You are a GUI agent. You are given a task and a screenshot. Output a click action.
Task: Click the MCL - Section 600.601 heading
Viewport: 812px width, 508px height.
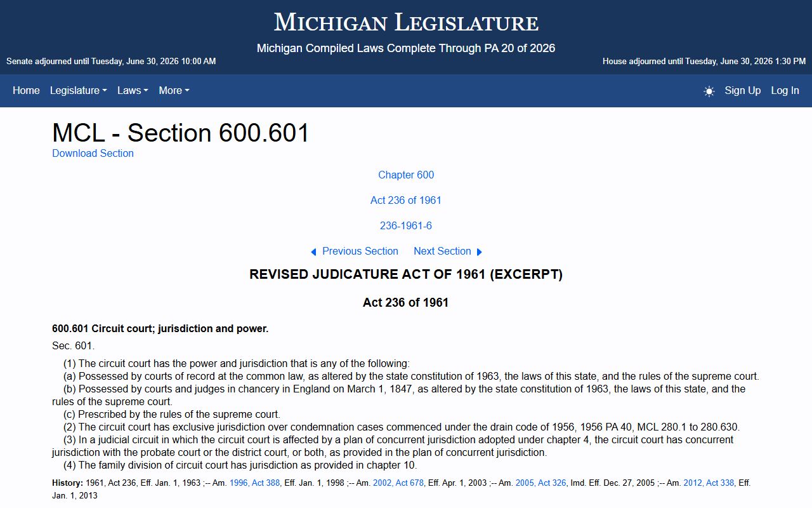coord(181,133)
